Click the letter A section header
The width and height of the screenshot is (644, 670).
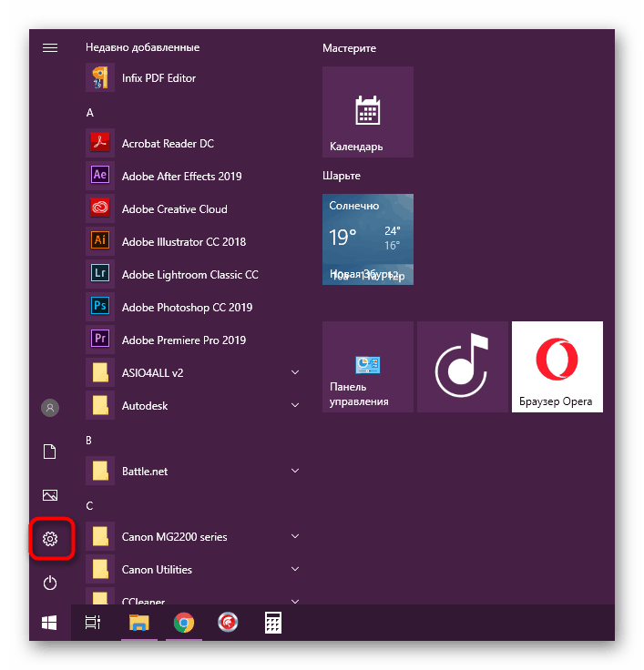(90, 113)
